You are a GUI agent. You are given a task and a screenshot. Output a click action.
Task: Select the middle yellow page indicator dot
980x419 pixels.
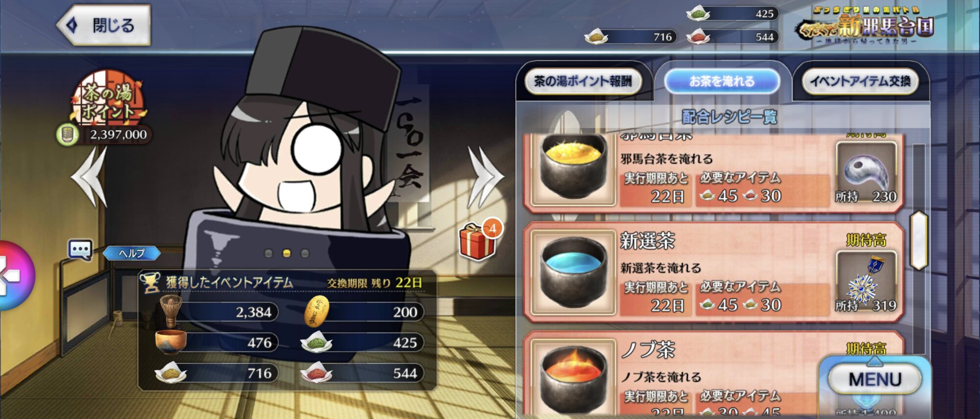tap(287, 253)
